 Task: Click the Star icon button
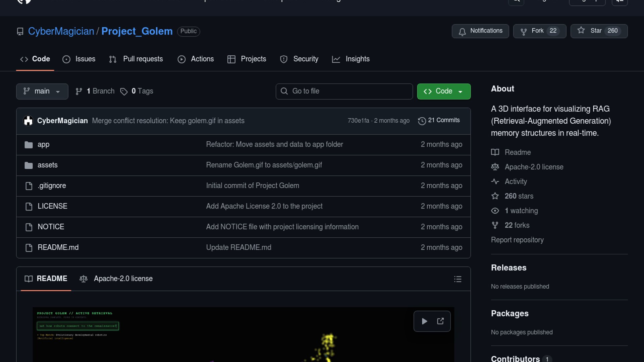(581, 31)
